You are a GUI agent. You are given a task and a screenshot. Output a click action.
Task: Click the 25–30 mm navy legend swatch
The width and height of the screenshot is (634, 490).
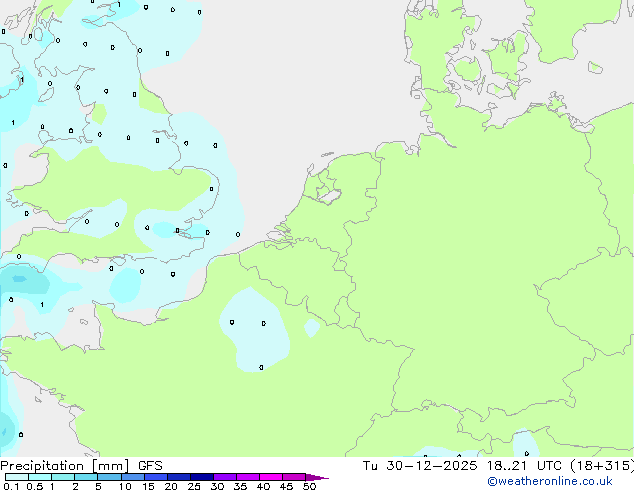(202, 477)
